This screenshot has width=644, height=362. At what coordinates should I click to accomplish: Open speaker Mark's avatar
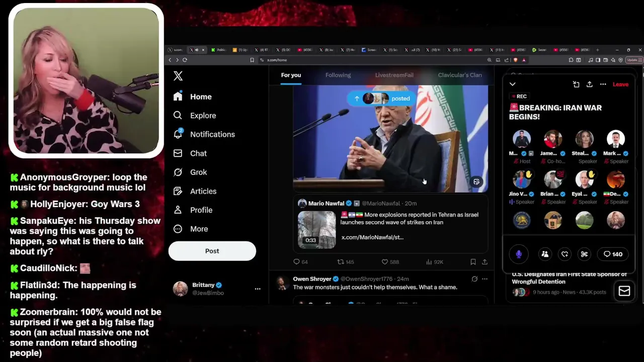[x=616, y=139]
